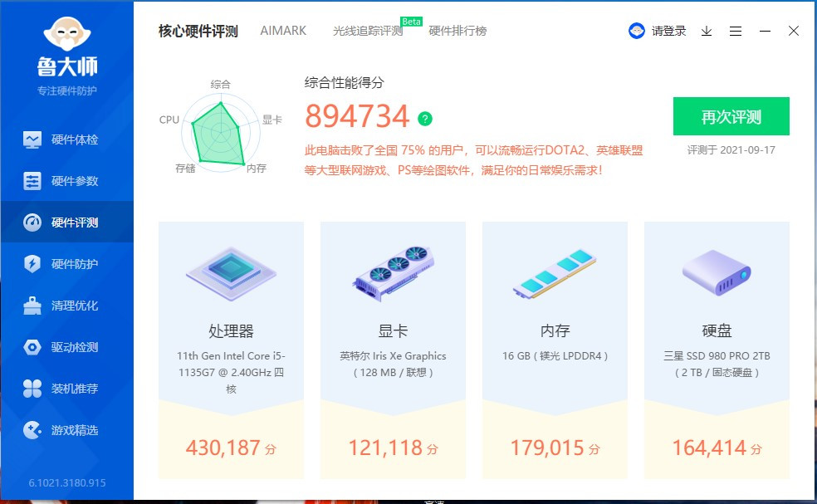The width and height of the screenshot is (817, 504).
Task: Click the 硬盘 card title
Action: point(717,331)
